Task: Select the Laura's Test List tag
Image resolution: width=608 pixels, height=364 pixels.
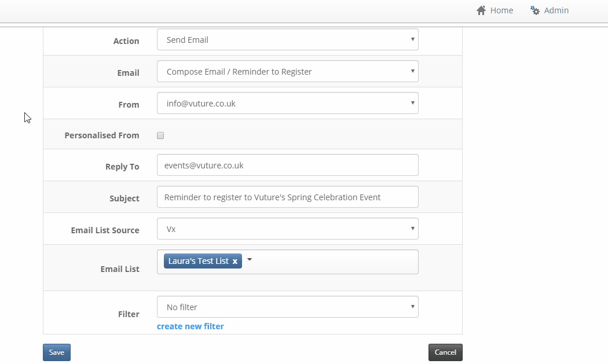Action: [x=198, y=261]
